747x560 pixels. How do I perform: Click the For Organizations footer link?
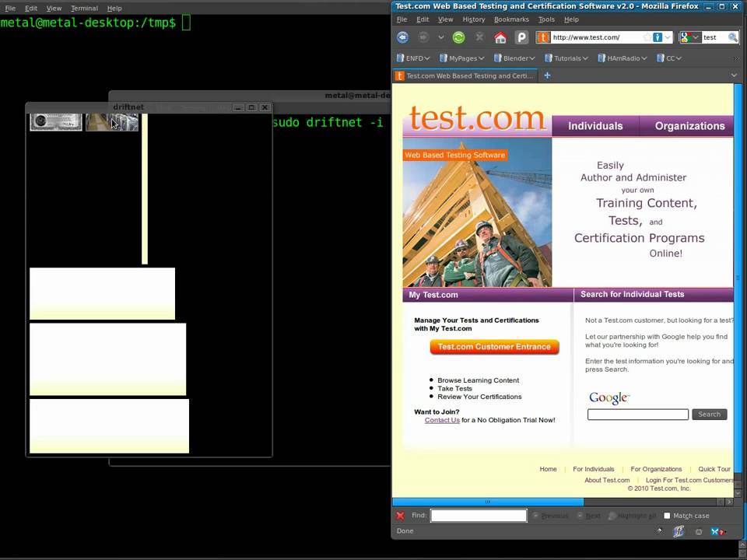tap(656, 469)
